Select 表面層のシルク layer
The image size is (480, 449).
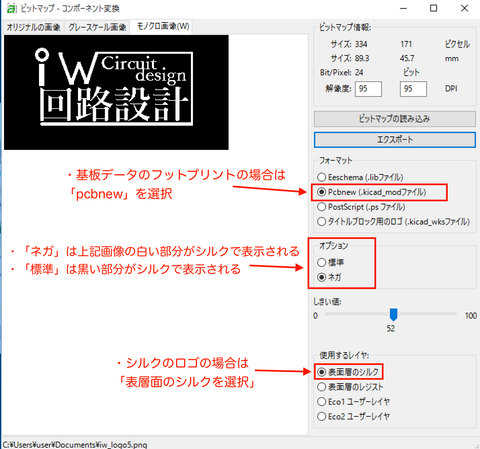(348, 372)
